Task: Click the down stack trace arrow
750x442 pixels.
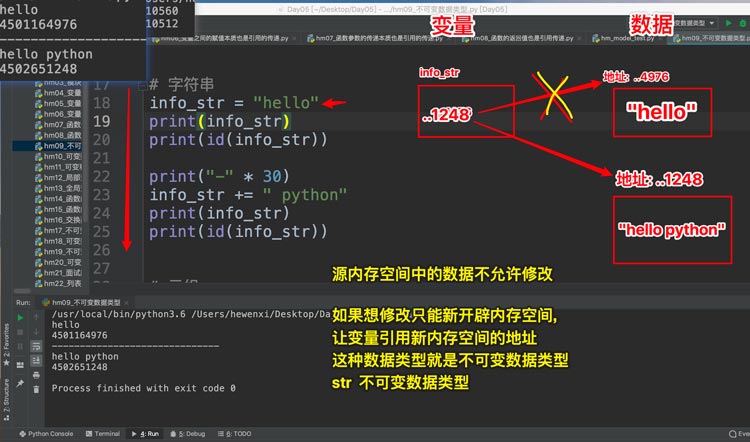Action: pos(36,332)
